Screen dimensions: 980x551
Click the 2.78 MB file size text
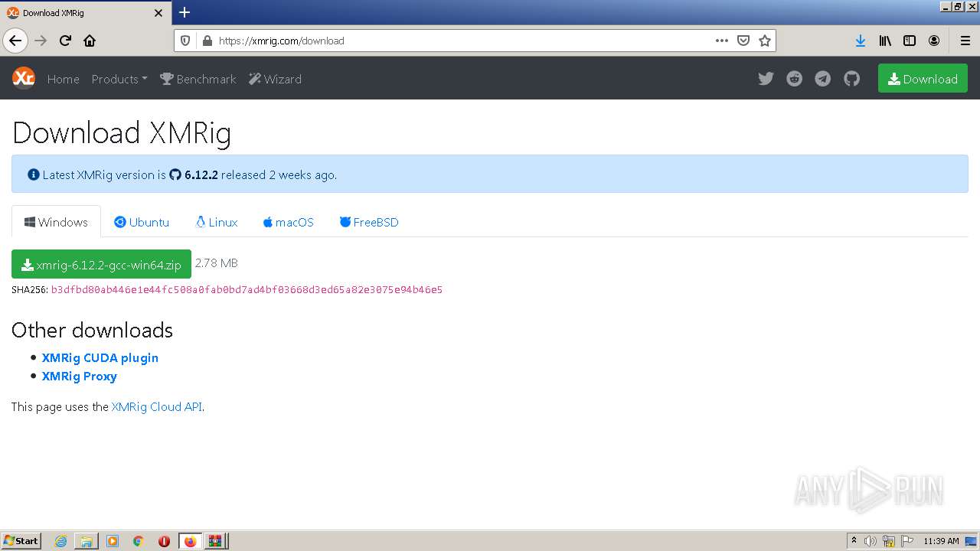(217, 263)
